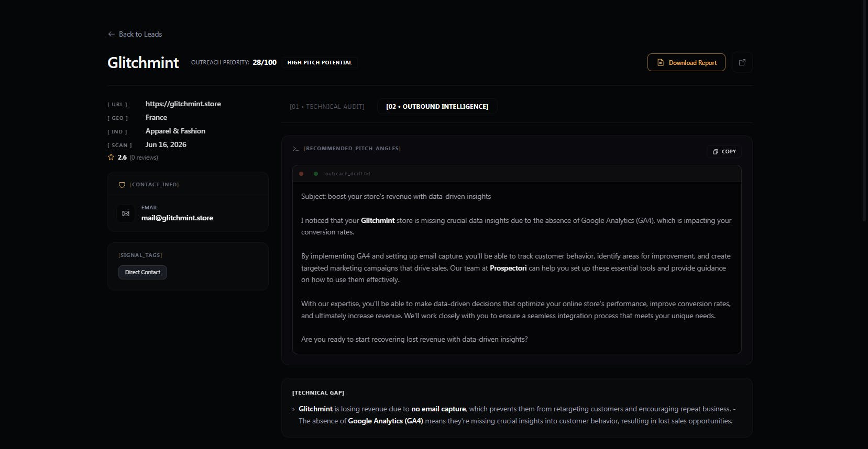Copy the outreach draft text
The image size is (868, 449).
(x=724, y=152)
